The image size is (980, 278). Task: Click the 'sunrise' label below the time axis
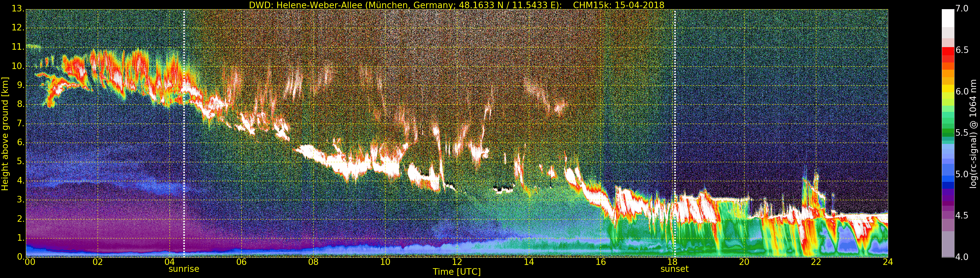[184, 269]
